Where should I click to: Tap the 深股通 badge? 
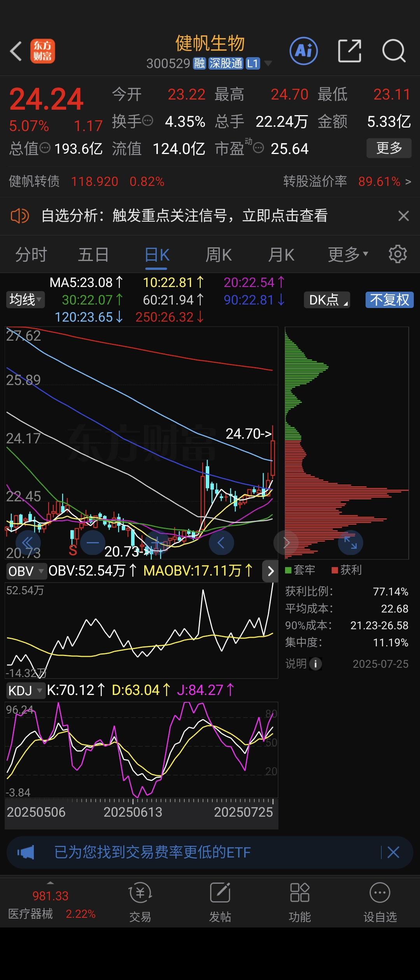[x=226, y=63]
